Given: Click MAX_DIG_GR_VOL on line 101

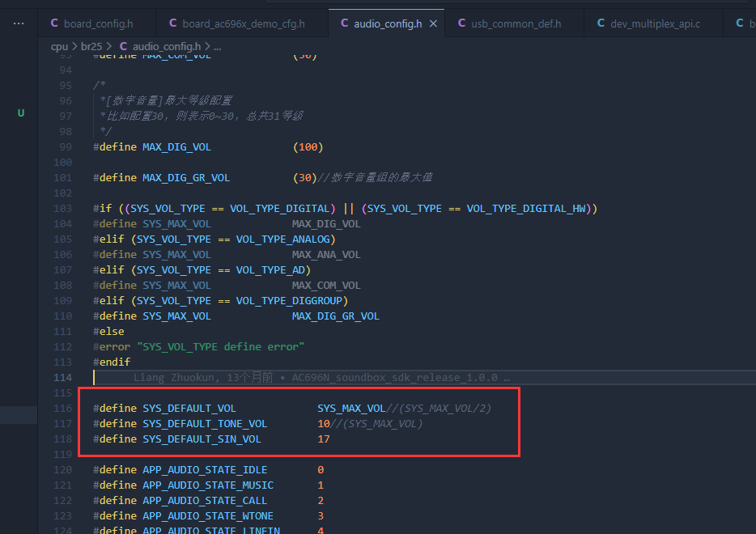Looking at the screenshot, I should tap(186, 178).
